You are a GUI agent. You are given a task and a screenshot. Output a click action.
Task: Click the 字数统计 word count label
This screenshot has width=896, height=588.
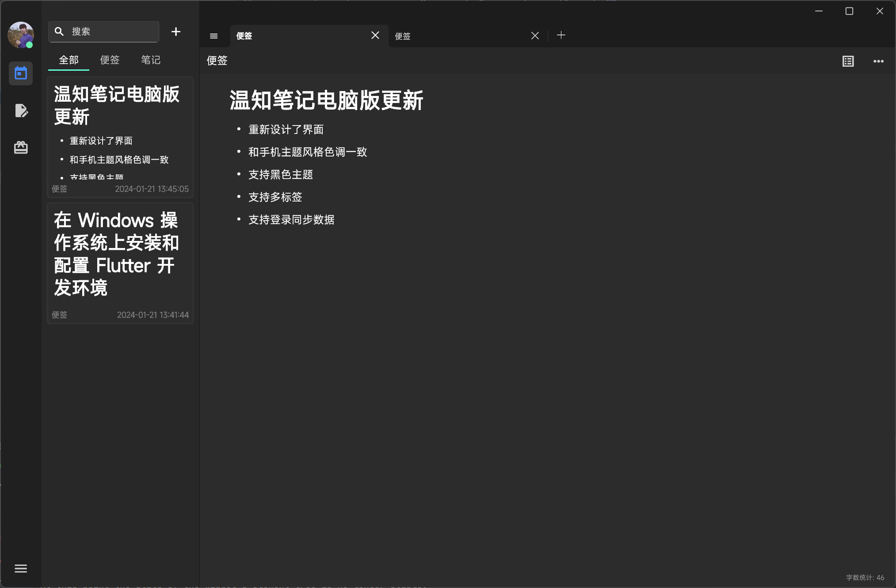(865, 577)
